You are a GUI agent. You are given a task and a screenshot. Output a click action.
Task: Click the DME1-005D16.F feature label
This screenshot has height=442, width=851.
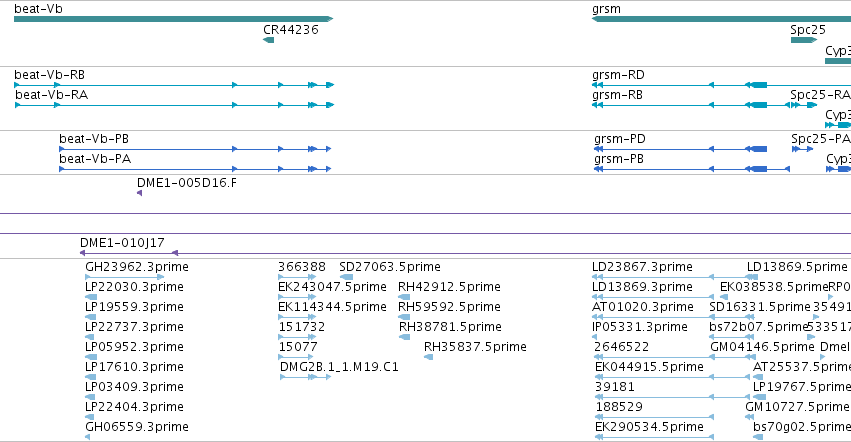click(x=187, y=182)
